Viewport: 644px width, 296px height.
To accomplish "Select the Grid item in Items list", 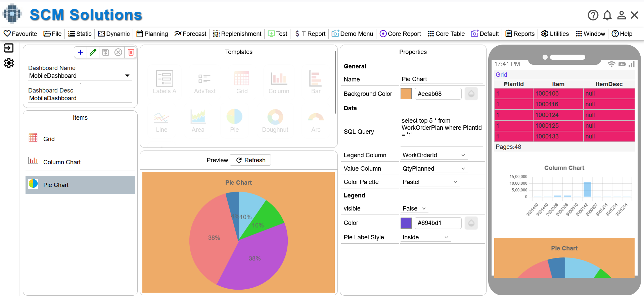I will point(80,139).
